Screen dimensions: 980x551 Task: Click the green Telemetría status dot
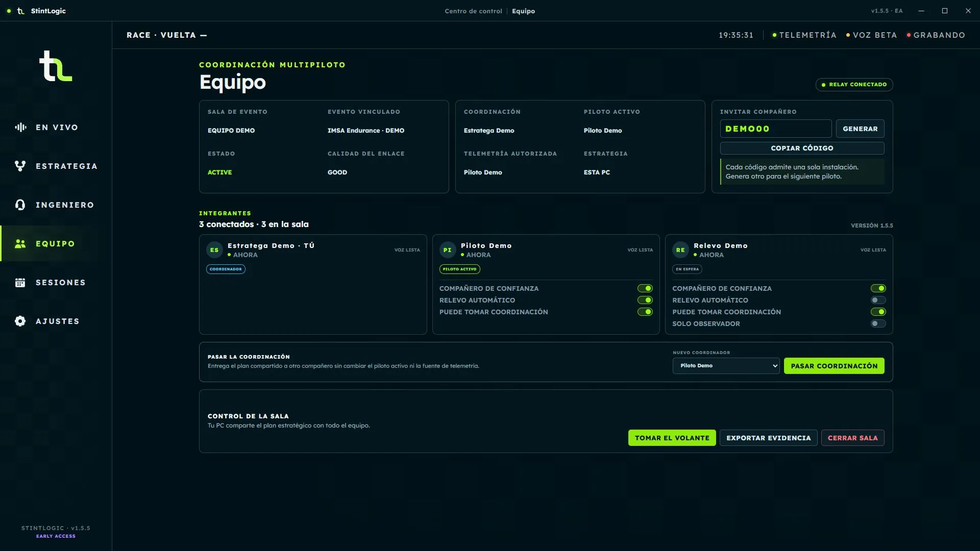tap(774, 35)
